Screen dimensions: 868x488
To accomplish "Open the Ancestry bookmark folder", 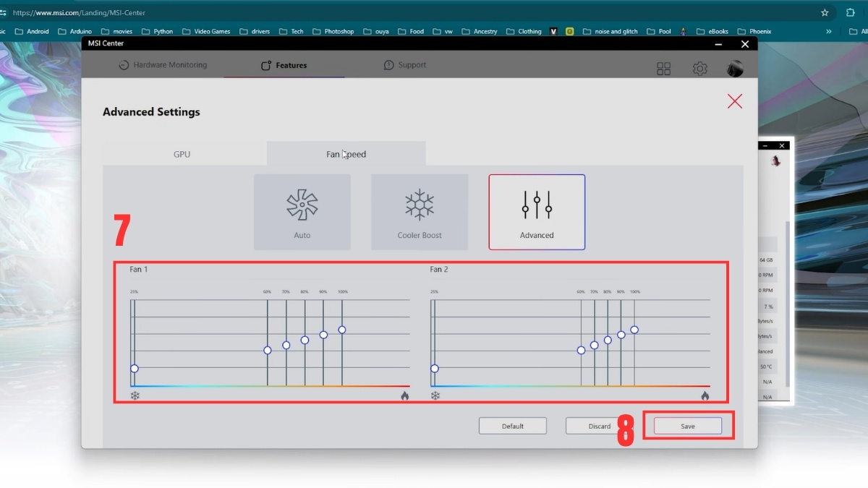I will tap(480, 31).
